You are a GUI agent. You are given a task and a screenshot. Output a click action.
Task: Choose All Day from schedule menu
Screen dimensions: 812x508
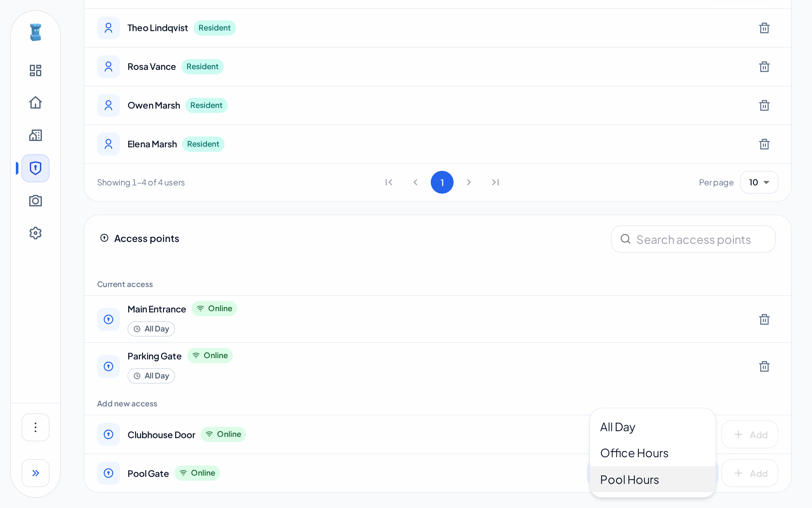pyautogui.click(x=653, y=427)
